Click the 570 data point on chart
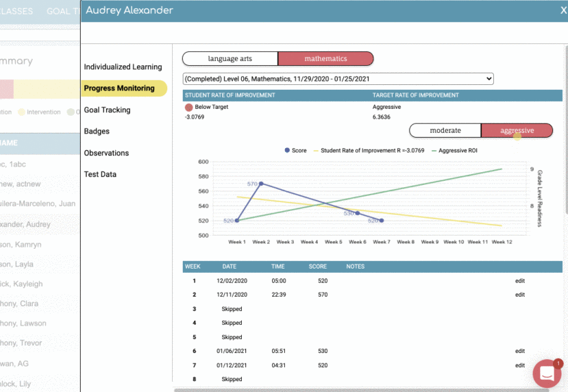Viewport: 568px width, 392px height. click(x=261, y=184)
